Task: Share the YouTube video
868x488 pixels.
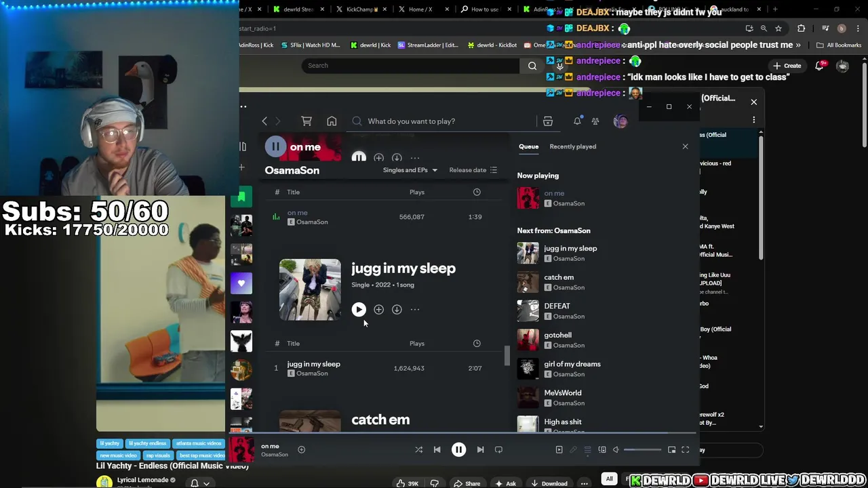Action: 467,483
